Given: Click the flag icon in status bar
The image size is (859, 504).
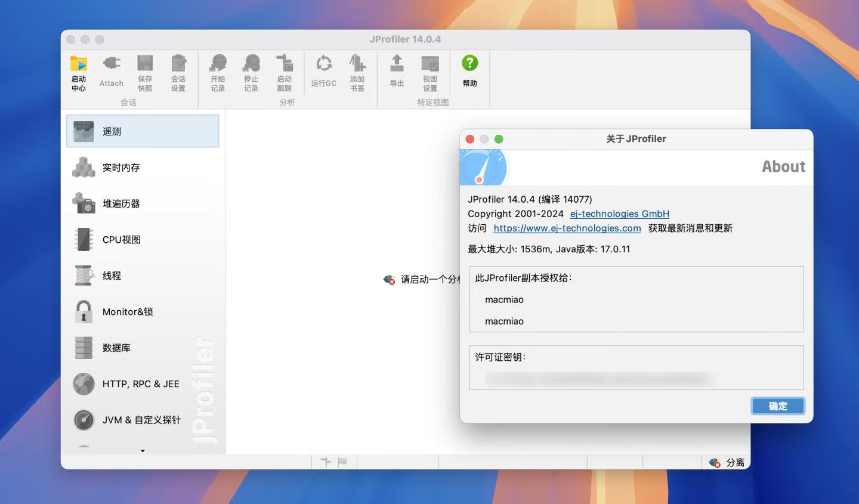Looking at the screenshot, I should [342, 462].
